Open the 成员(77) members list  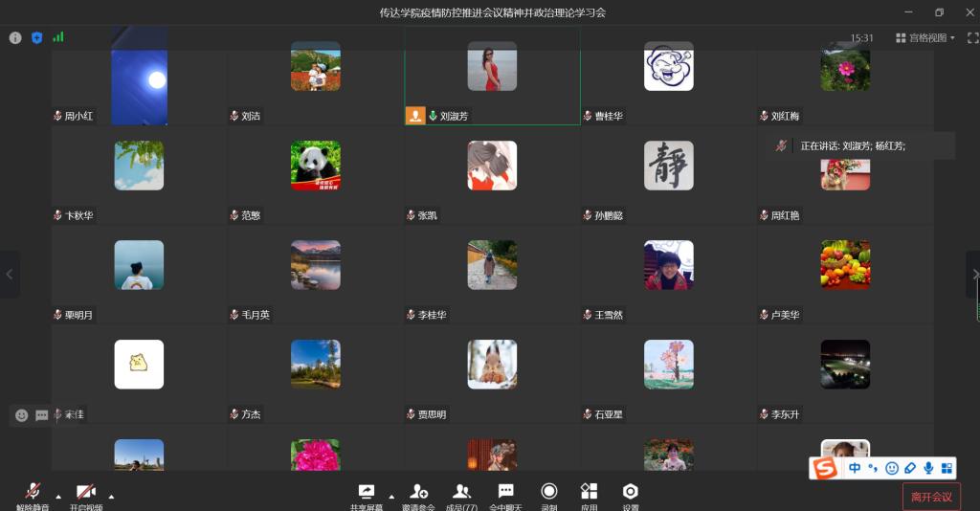click(462, 498)
